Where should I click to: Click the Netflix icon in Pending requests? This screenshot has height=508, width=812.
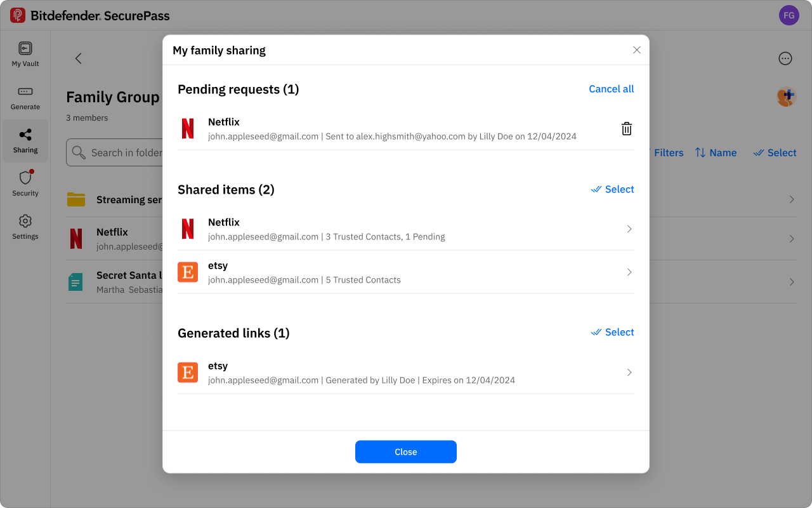point(188,129)
